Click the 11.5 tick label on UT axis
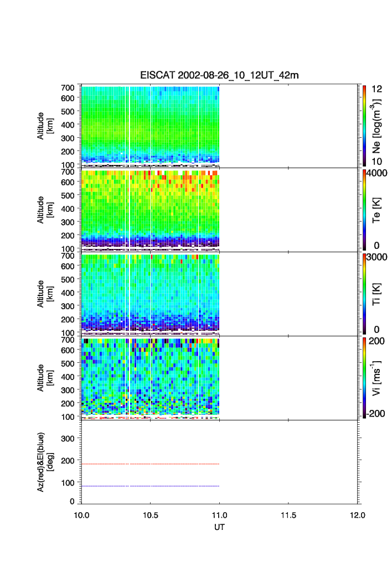 coord(288,515)
